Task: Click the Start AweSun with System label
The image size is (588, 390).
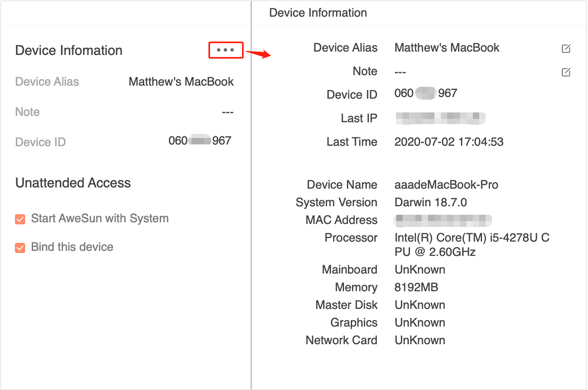Action: point(100,218)
